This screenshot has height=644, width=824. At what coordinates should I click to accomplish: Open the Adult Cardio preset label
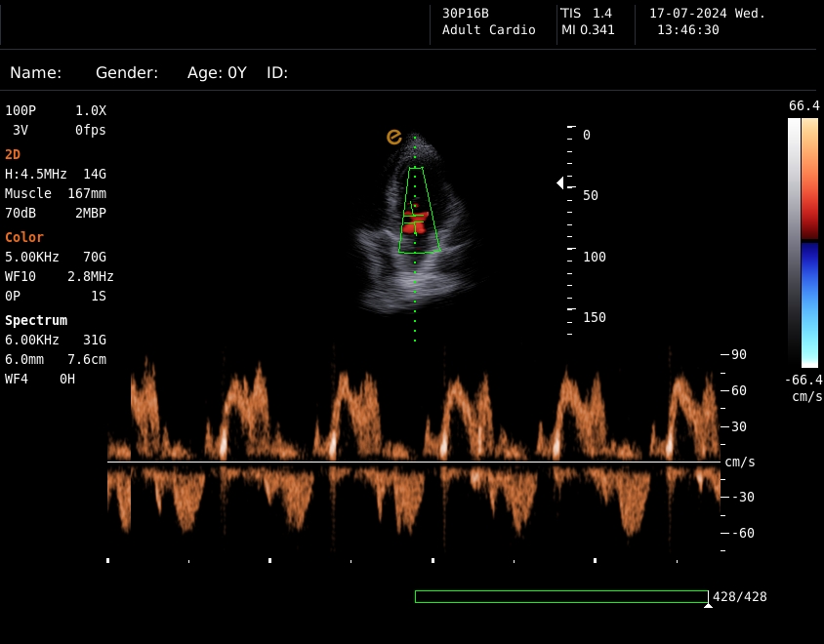[488, 30]
